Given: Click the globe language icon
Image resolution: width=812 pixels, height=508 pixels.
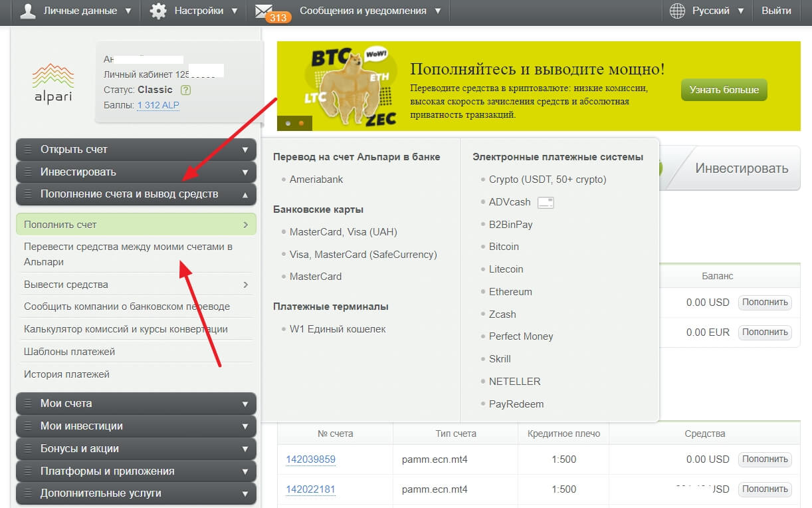Looking at the screenshot, I should (677, 11).
